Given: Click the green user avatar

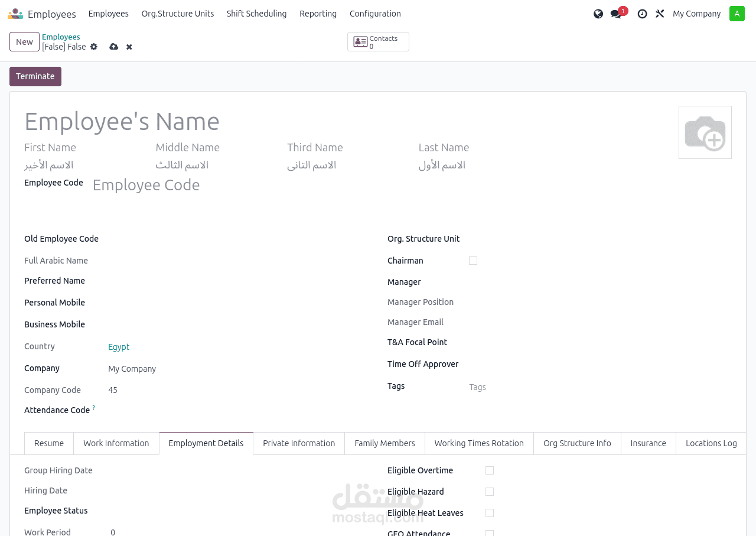Looking at the screenshot, I should click(x=737, y=13).
